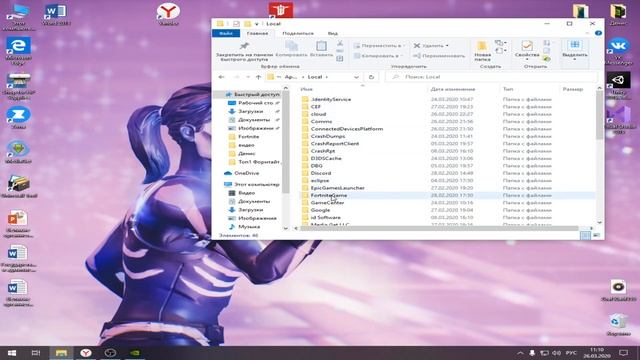
Task: Open the notification center icon
Action: click(x=623, y=353)
